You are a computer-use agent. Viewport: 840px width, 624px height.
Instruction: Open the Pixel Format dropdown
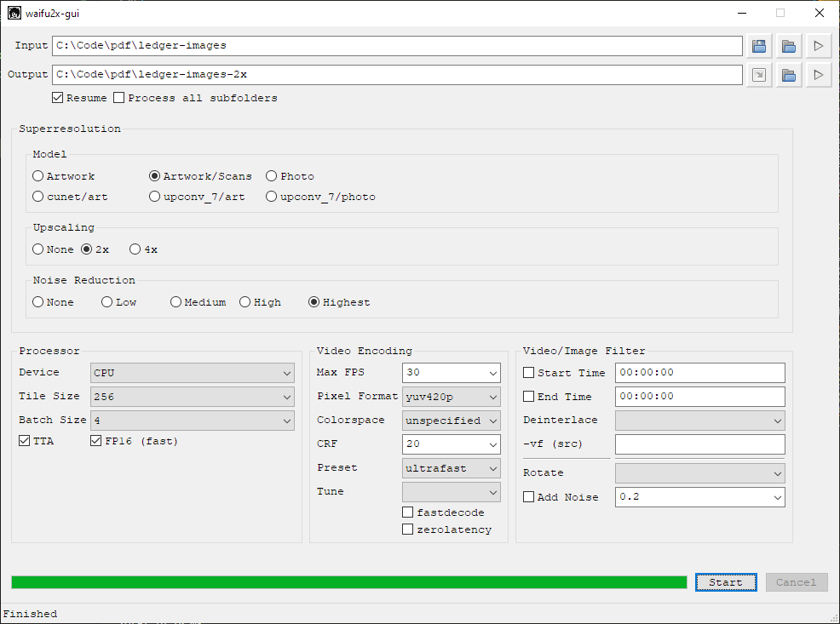pos(451,397)
